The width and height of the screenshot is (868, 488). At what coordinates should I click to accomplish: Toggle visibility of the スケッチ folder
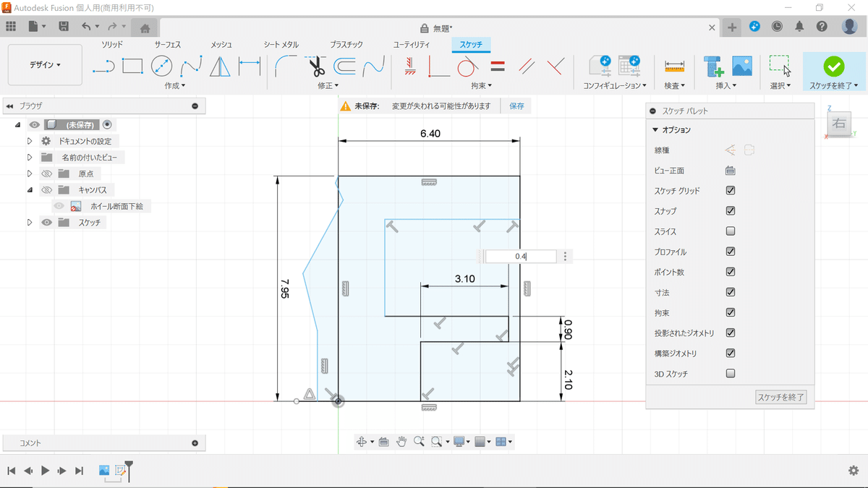(47, 223)
